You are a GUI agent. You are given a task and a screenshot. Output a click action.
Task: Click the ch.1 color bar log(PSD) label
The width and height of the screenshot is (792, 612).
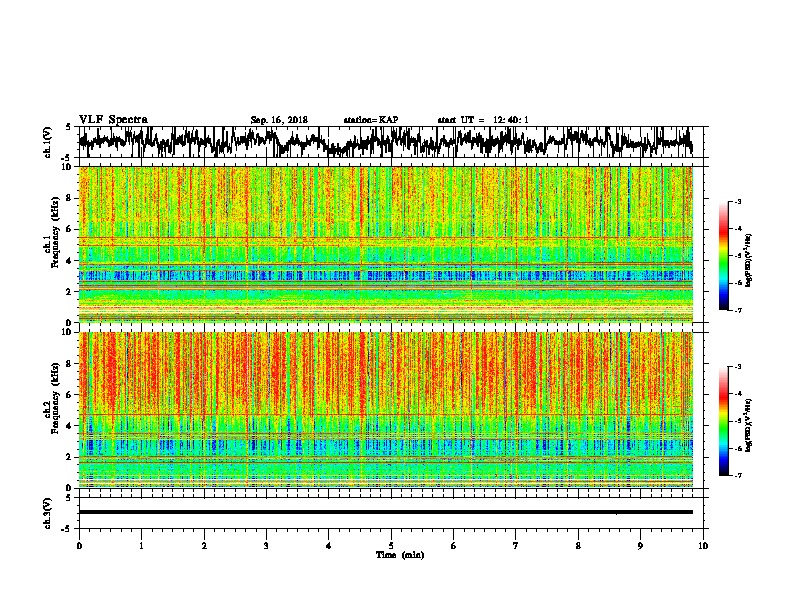click(x=749, y=260)
